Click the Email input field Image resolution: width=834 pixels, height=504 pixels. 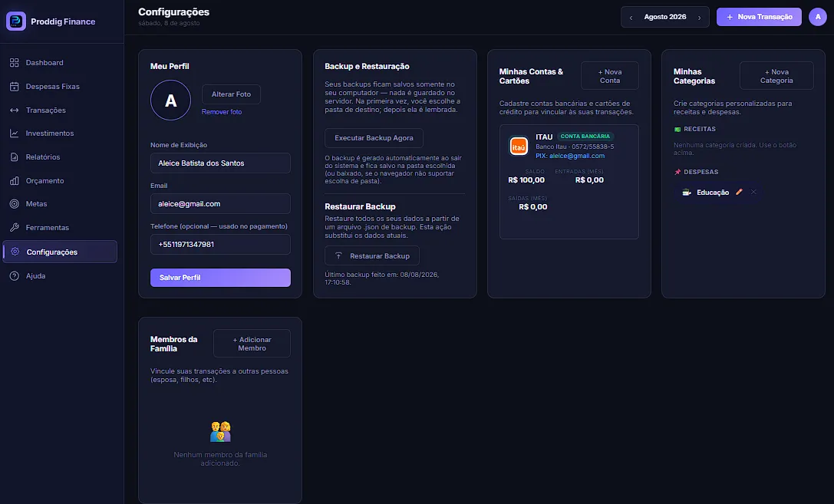click(x=220, y=203)
